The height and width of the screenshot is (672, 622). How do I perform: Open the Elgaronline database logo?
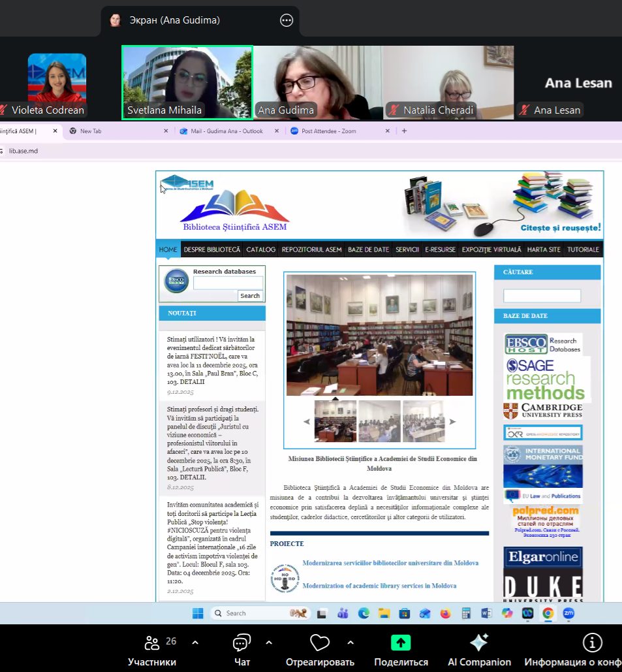(542, 557)
